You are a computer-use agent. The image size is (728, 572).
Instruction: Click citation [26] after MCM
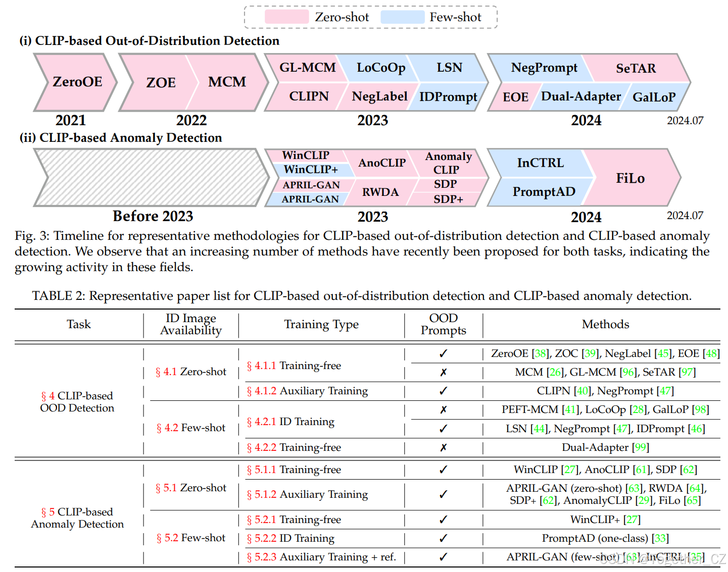coord(555,372)
